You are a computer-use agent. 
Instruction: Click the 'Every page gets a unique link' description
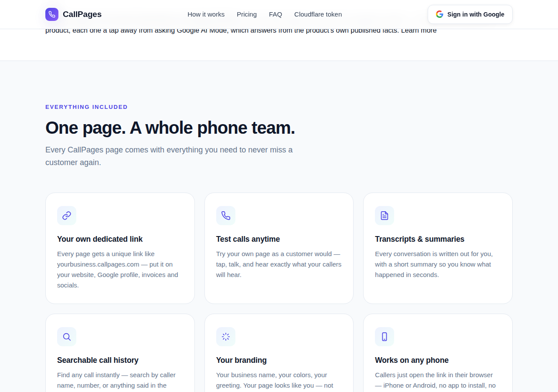(x=118, y=270)
